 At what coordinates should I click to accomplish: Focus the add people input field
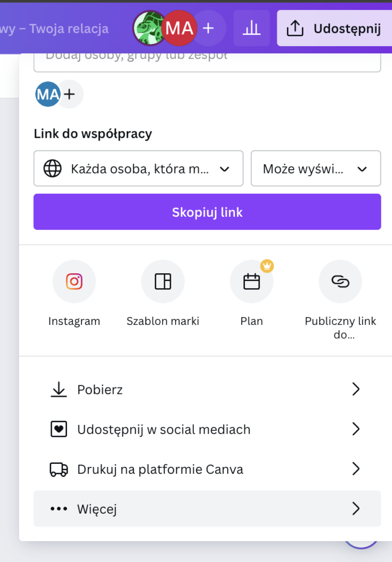click(x=207, y=58)
